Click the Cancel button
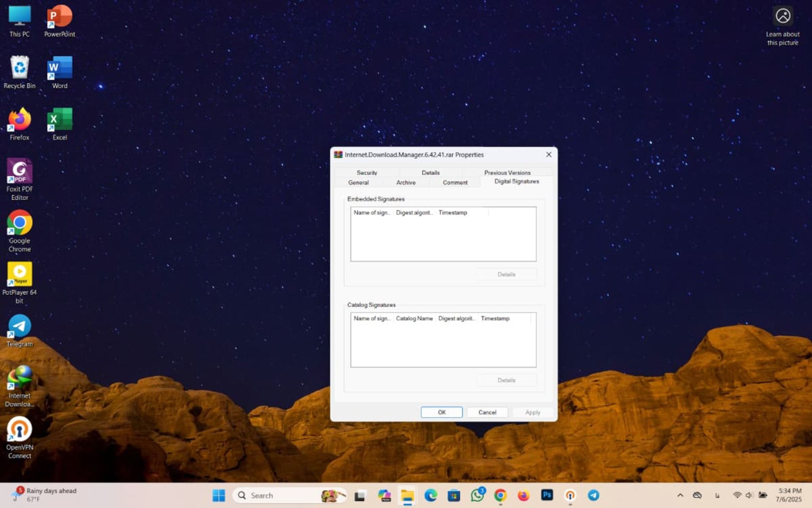Viewport: 812px width, 508px height. click(487, 412)
